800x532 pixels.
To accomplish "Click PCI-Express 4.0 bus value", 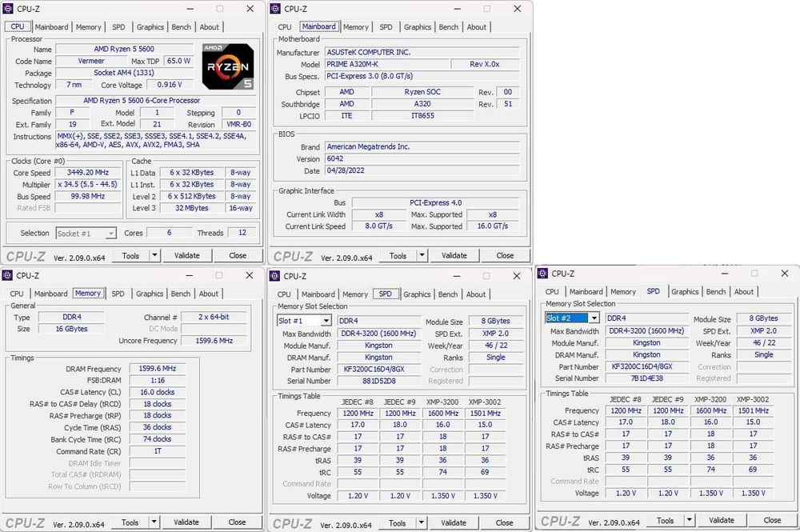I will [435, 203].
